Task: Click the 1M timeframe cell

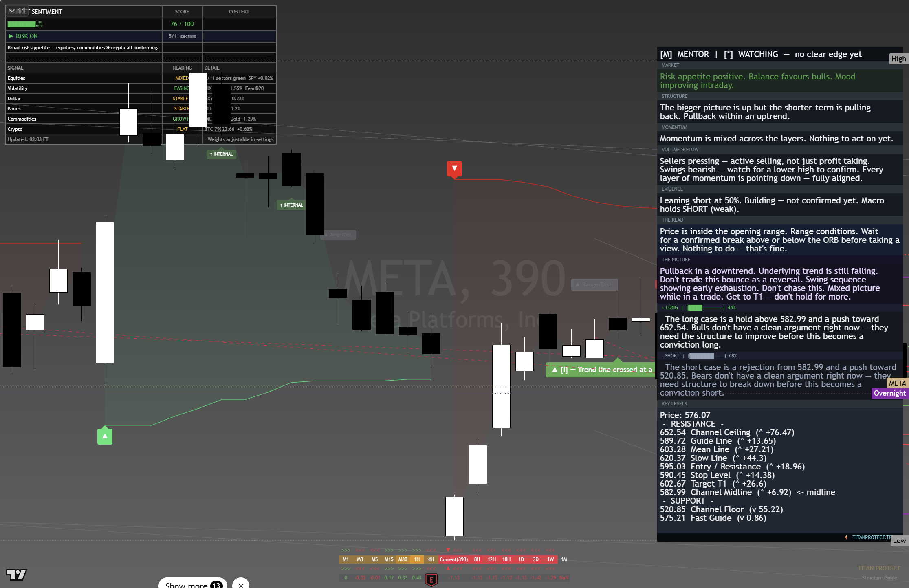Action: click(564, 559)
